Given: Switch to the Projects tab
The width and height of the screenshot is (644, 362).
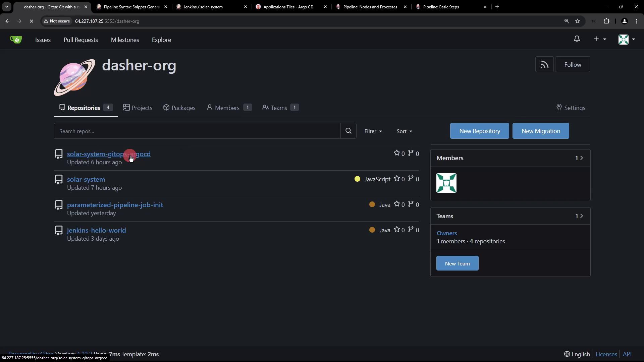Looking at the screenshot, I should click(138, 108).
